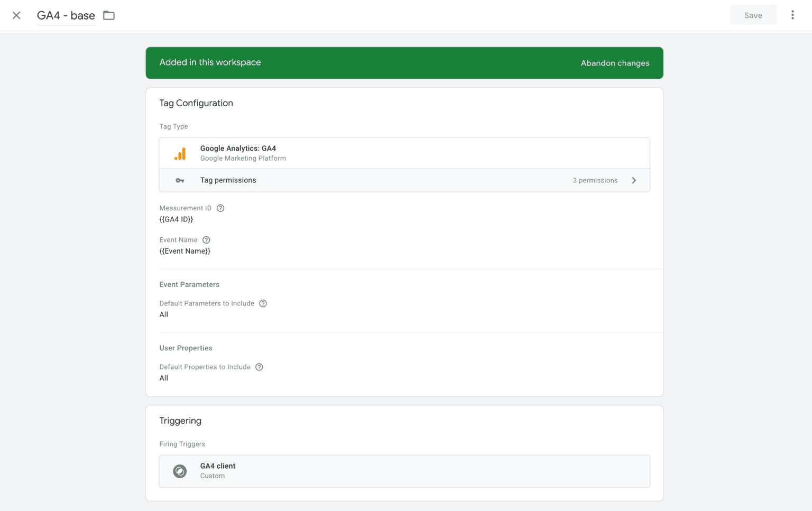
Task: Click the Tag Type label
Action: pyautogui.click(x=173, y=127)
